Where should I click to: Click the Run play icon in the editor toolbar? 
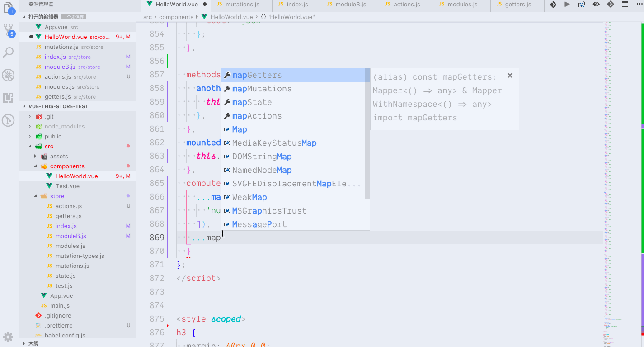click(x=567, y=5)
